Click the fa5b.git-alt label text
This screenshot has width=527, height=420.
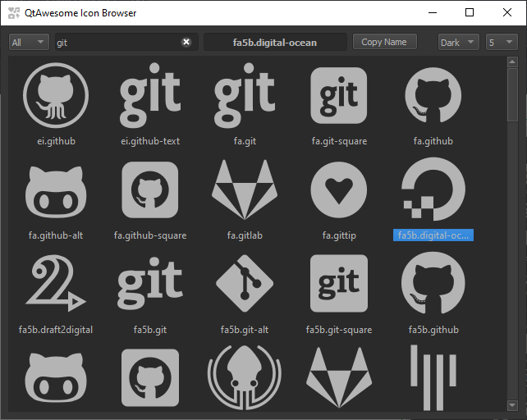point(245,330)
